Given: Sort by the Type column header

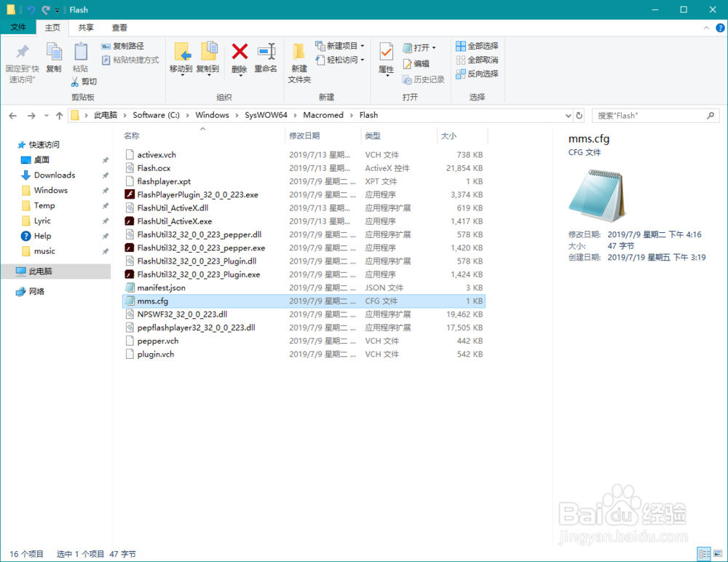Looking at the screenshot, I should [398, 135].
